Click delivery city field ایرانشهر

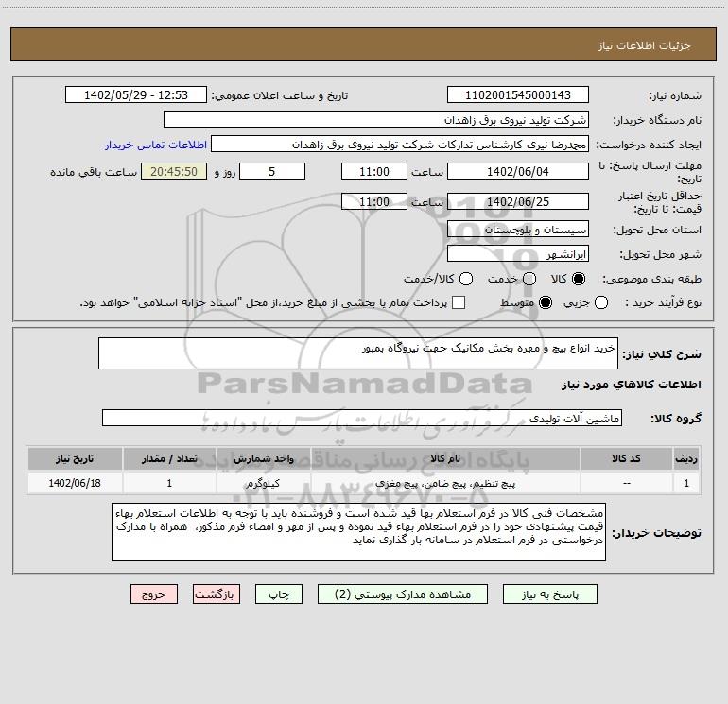(x=518, y=254)
